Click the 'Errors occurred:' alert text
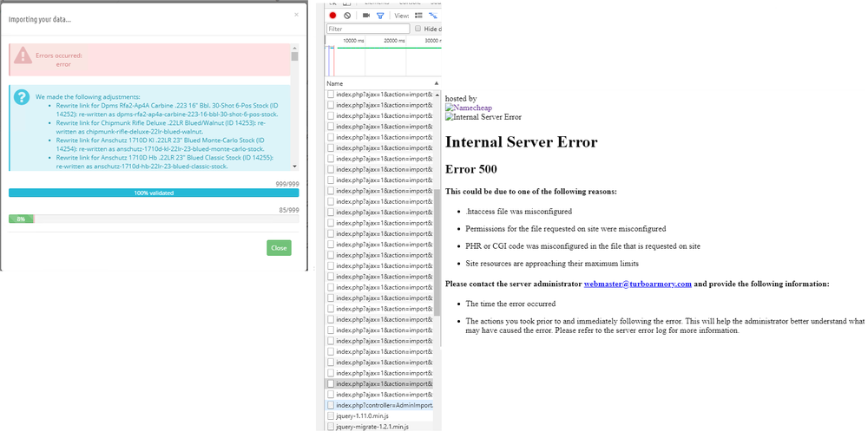This screenshot has height=438, width=868. [x=59, y=56]
